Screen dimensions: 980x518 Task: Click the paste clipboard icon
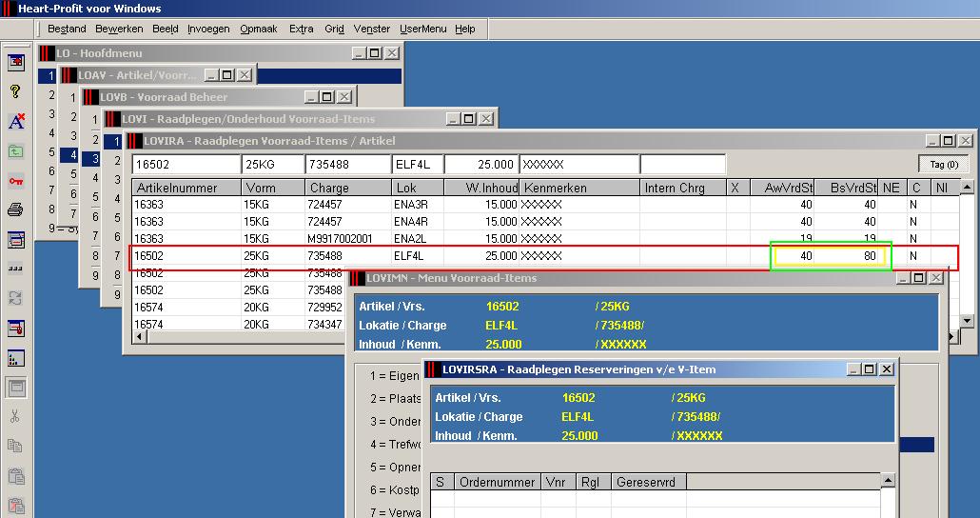point(16,476)
